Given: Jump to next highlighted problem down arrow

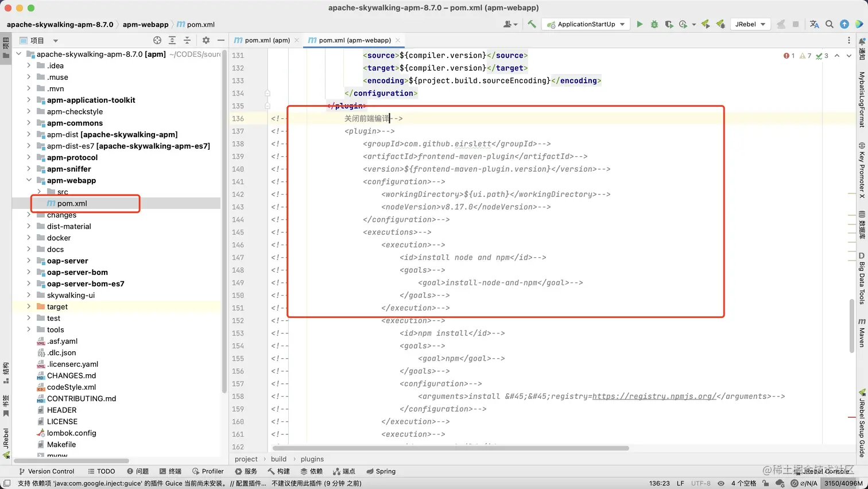Looking at the screenshot, I should point(849,56).
